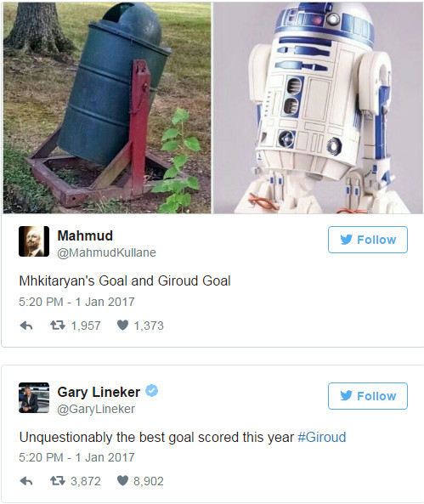
Task: Like Mahmud's tweet with heart icon
Action: tap(123, 326)
